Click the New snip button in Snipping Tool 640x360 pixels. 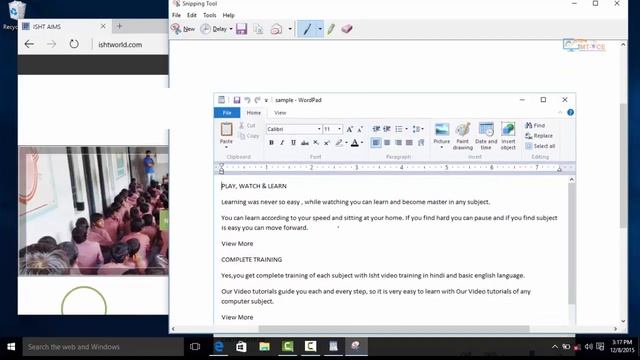(183, 29)
